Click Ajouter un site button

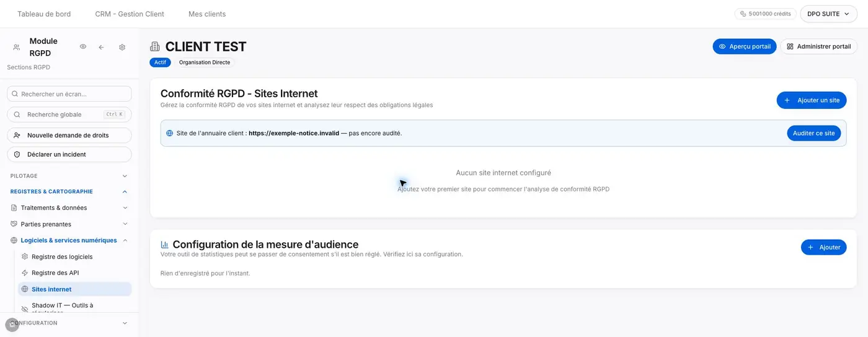point(812,100)
